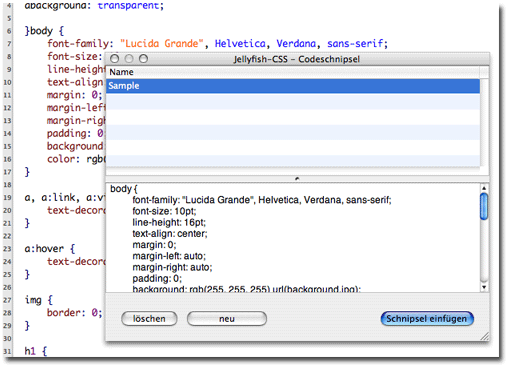
Task: Click 'border: 0;' line in editor
Action: pyautogui.click(x=74, y=313)
